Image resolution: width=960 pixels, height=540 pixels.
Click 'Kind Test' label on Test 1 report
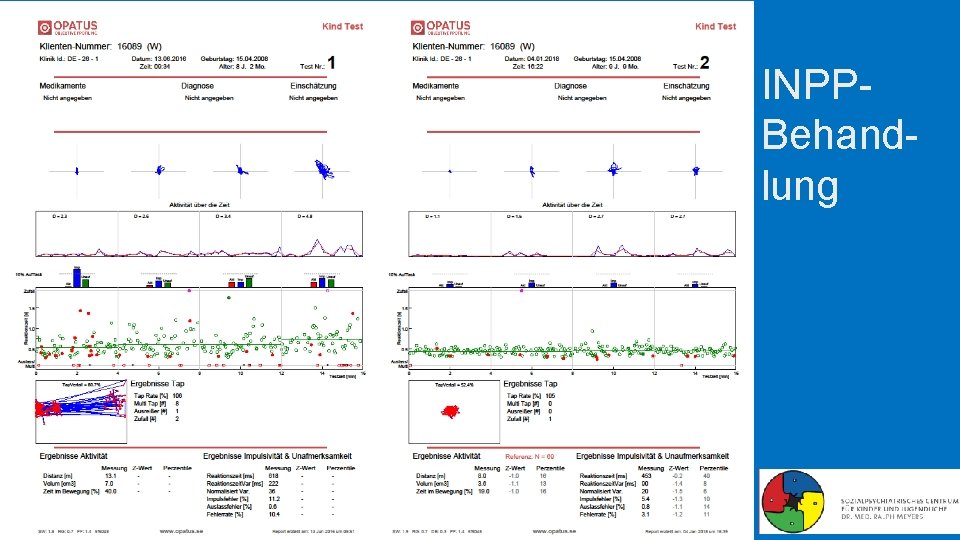pyautogui.click(x=343, y=26)
